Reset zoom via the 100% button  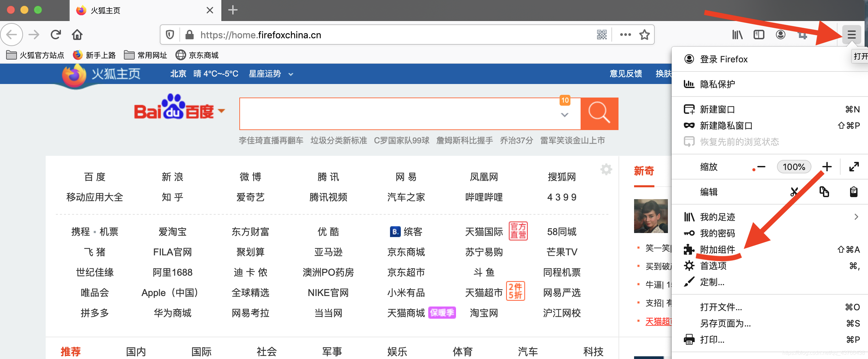[794, 167]
